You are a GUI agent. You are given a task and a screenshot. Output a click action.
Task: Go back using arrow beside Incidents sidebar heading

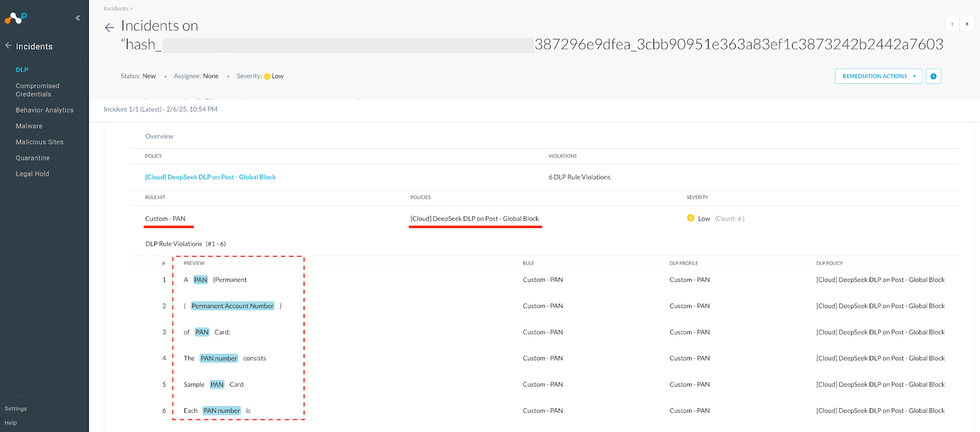tap(9, 46)
